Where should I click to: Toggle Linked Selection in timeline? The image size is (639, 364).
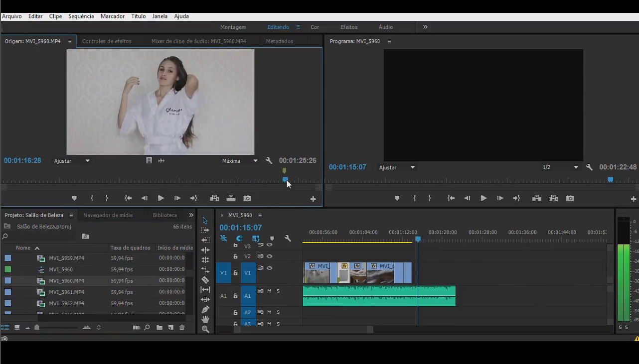pyautogui.click(x=256, y=239)
